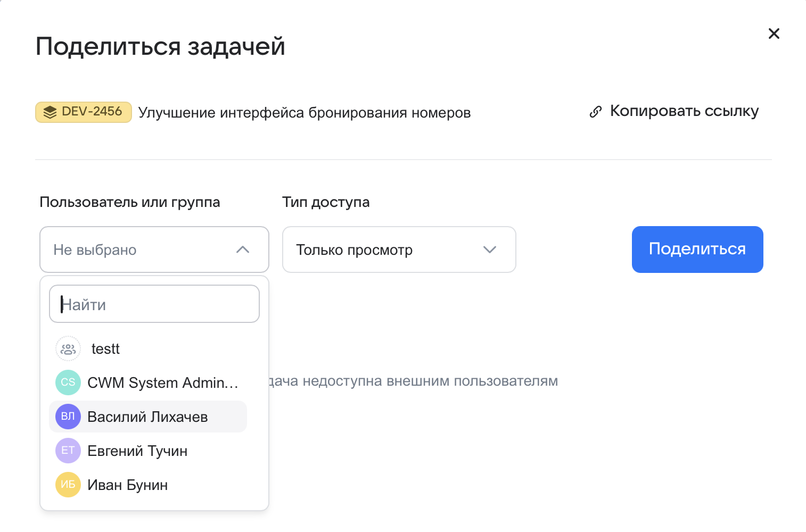Image resolution: width=806 pixels, height=532 pixels.
Task: Click the Копировать ссылку link
Action: (x=684, y=111)
